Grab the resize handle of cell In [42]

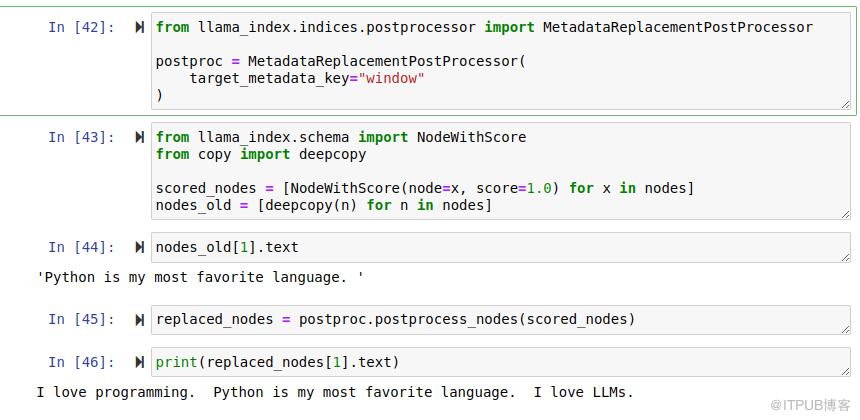tap(845, 103)
